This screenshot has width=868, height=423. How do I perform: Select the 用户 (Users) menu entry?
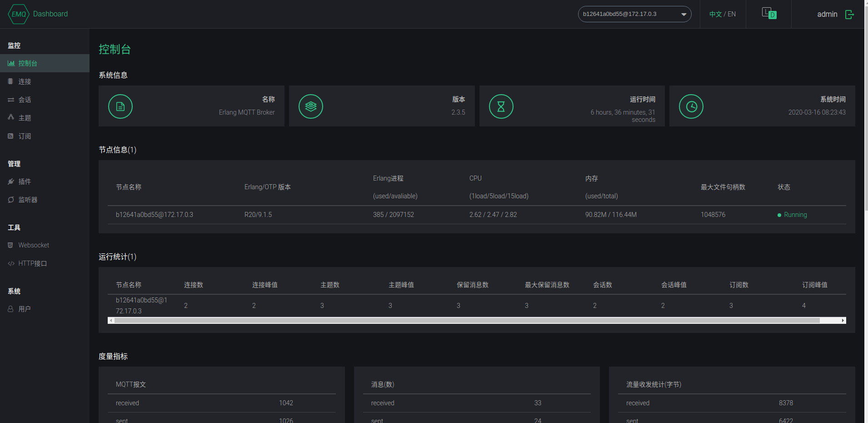[24, 308]
